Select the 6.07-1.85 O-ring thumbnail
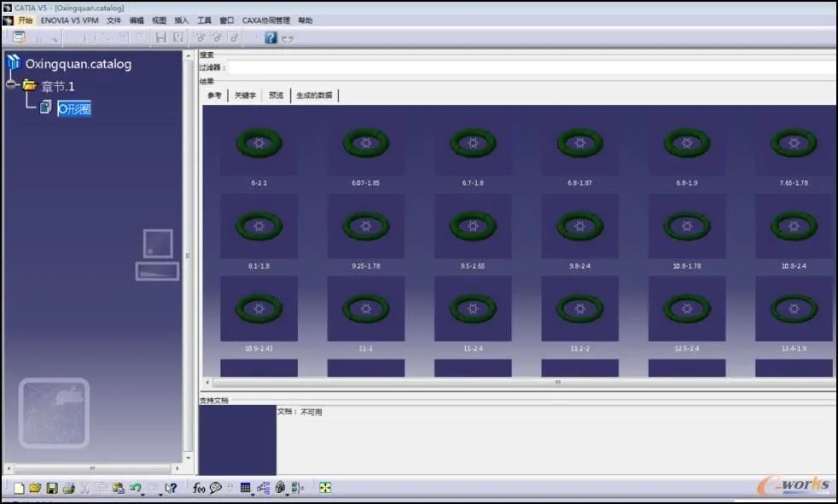838x504 pixels. coord(365,149)
